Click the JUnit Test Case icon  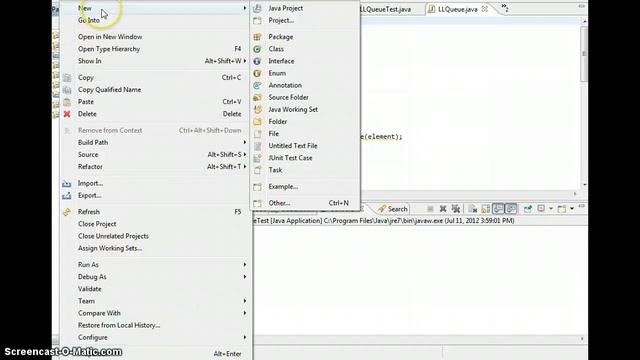[257, 158]
